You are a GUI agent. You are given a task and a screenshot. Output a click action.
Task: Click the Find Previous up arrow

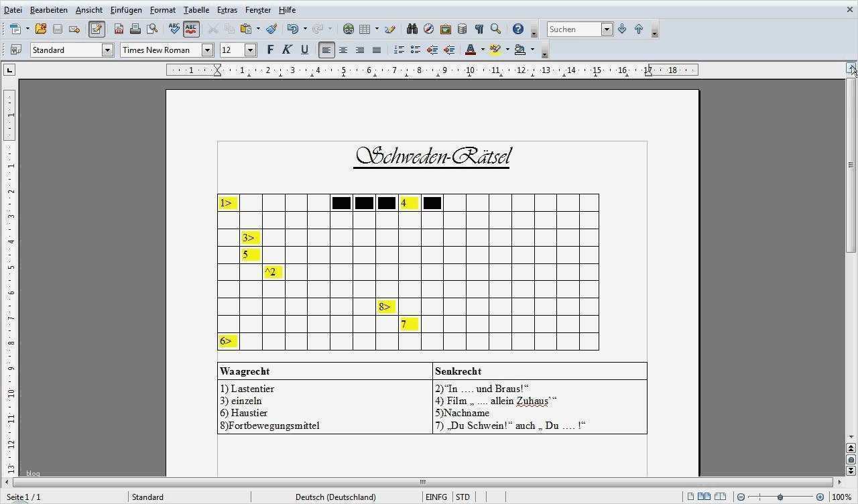[x=639, y=29]
